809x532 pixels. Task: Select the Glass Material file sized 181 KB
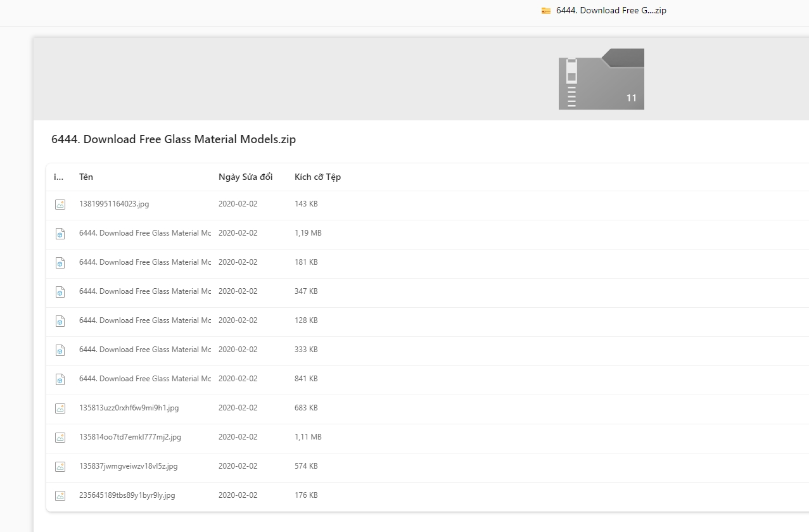(145, 262)
